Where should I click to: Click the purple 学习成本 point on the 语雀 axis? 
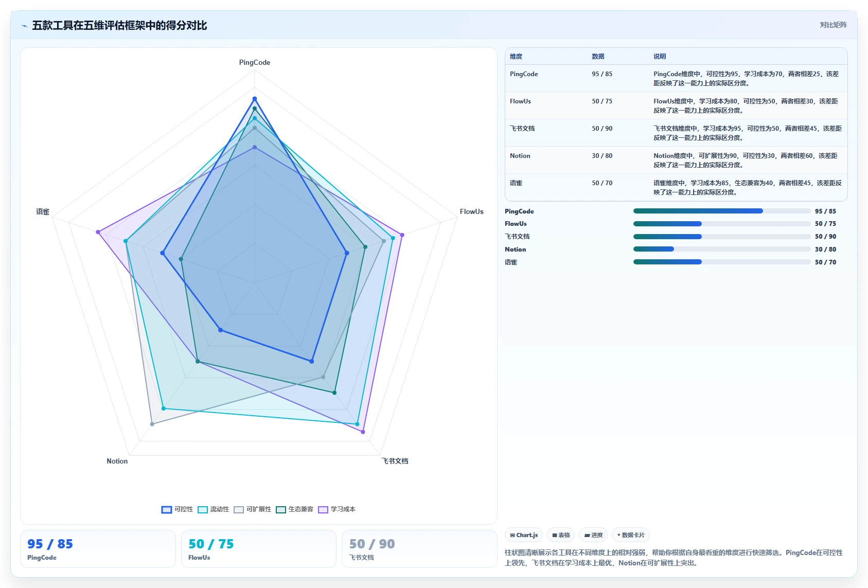[98, 232]
